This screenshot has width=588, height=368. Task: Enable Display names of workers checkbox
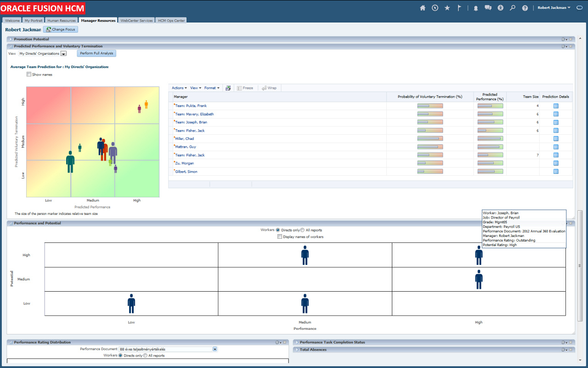point(280,237)
